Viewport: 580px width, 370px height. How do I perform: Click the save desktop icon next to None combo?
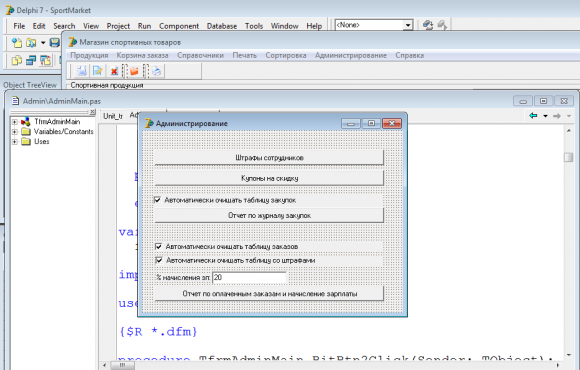coord(428,25)
